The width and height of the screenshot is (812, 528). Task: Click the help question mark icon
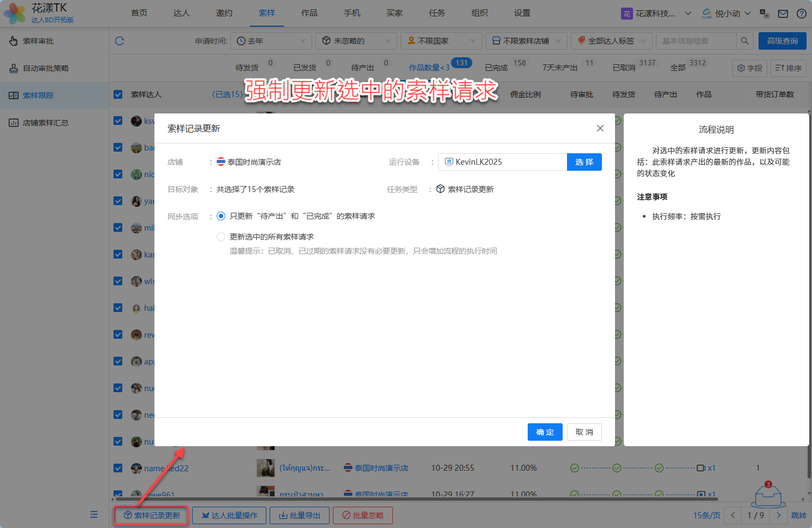(x=801, y=14)
